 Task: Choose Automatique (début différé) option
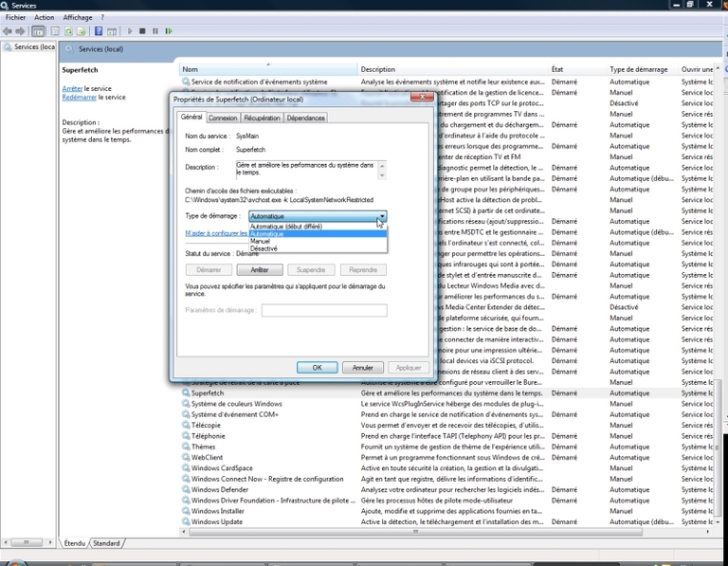(x=318, y=227)
